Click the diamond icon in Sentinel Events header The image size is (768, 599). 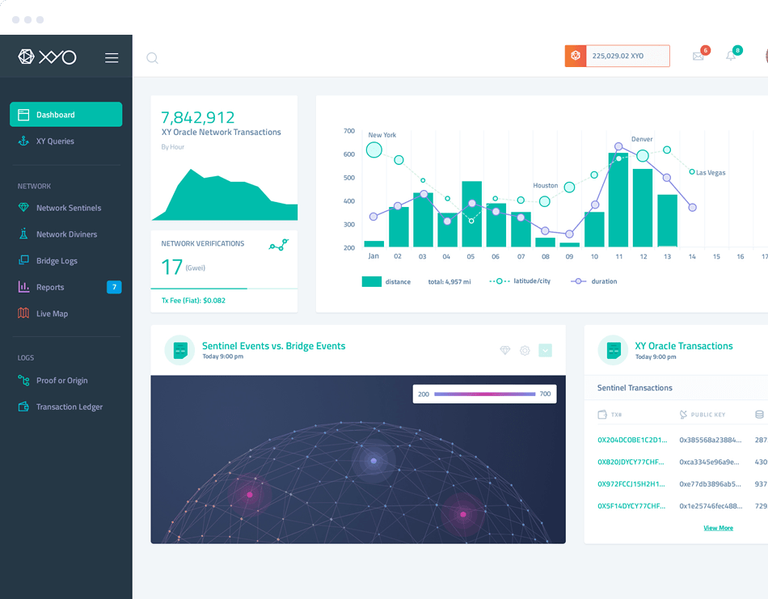tap(505, 350)
